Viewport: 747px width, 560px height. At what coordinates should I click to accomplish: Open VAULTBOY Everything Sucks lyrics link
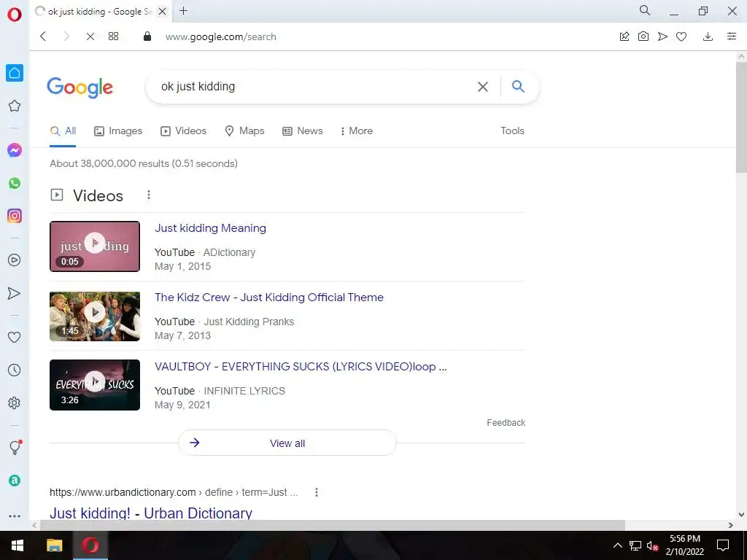[301, 367]
